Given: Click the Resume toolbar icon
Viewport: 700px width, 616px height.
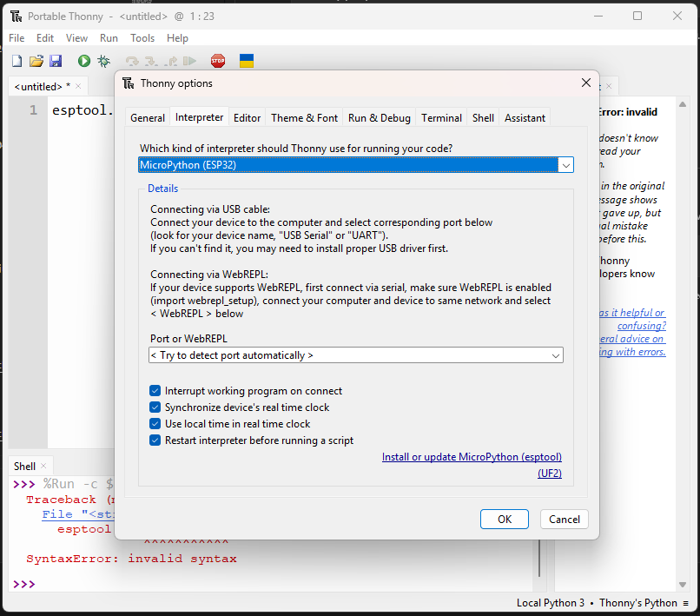Looking at the screenshot, I should coord(189,61).
